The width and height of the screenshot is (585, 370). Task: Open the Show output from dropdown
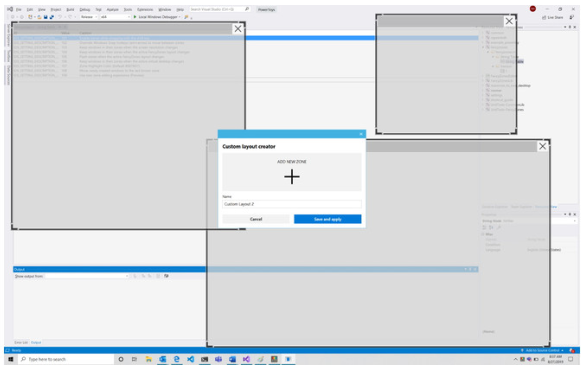pyautogui.click(x=87, y=276)
